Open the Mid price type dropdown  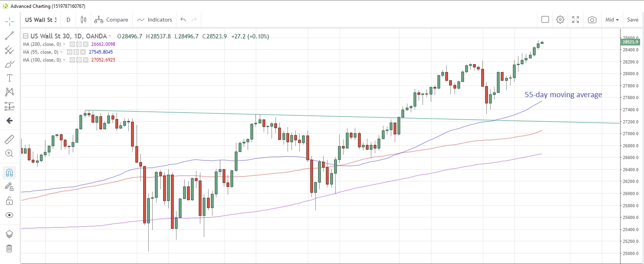[612, 20]
